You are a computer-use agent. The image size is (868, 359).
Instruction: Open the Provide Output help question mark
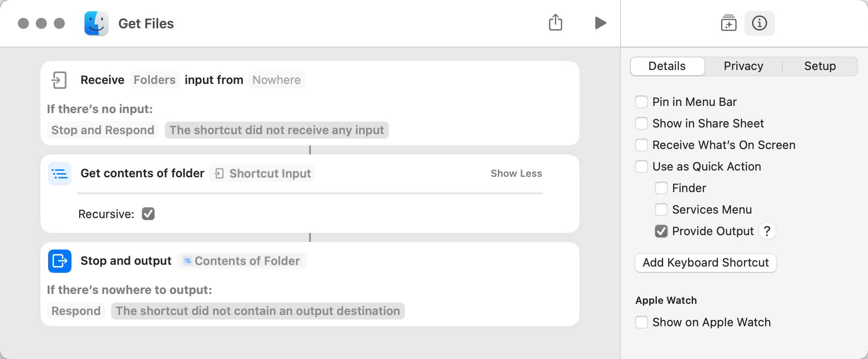click(x=767, y=231)
